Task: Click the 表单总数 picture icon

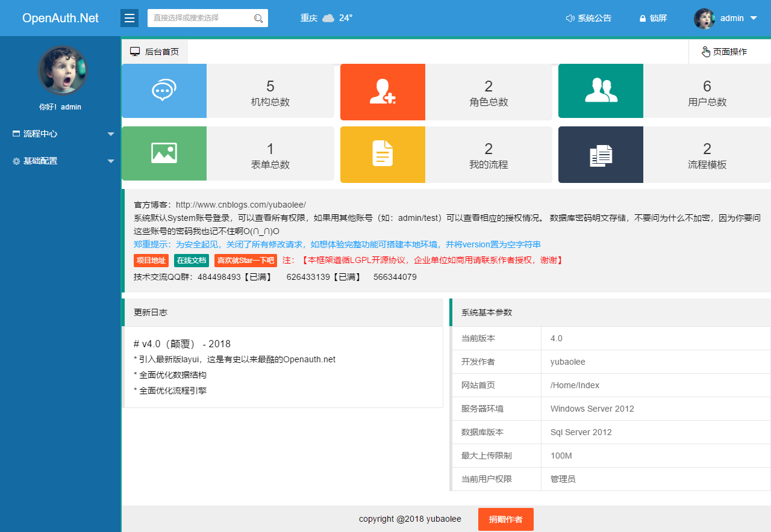Action: (164, 153)
